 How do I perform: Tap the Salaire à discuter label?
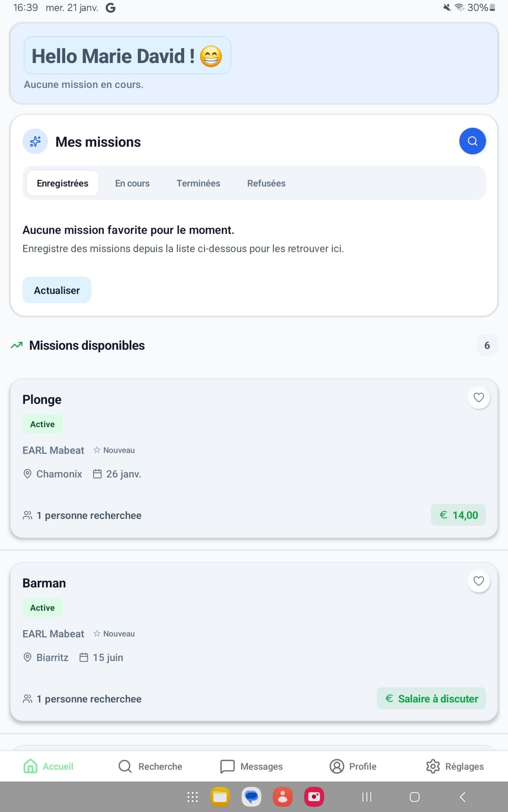pos(430,698)
